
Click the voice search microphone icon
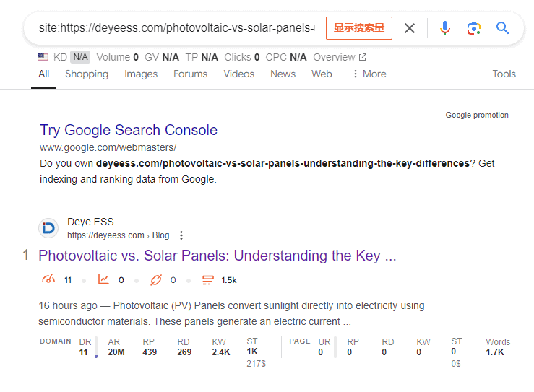click(445, 28)
